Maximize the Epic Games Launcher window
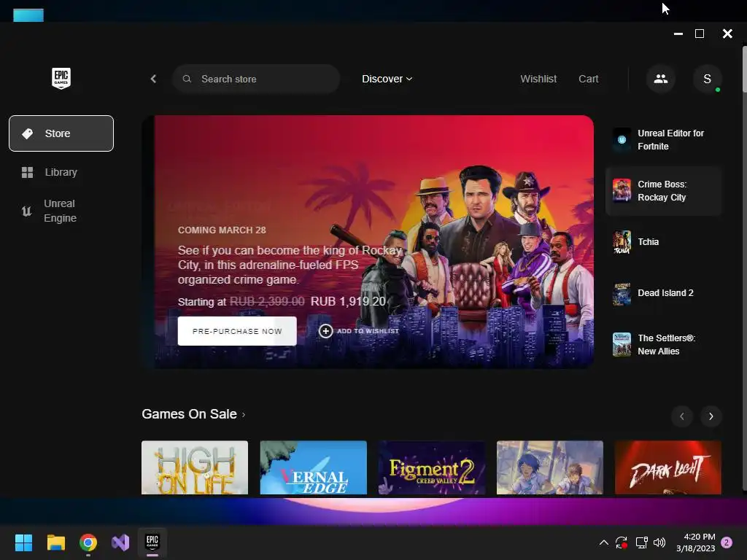The width and height of the screenshot is (747, 560). pos(700,34)
